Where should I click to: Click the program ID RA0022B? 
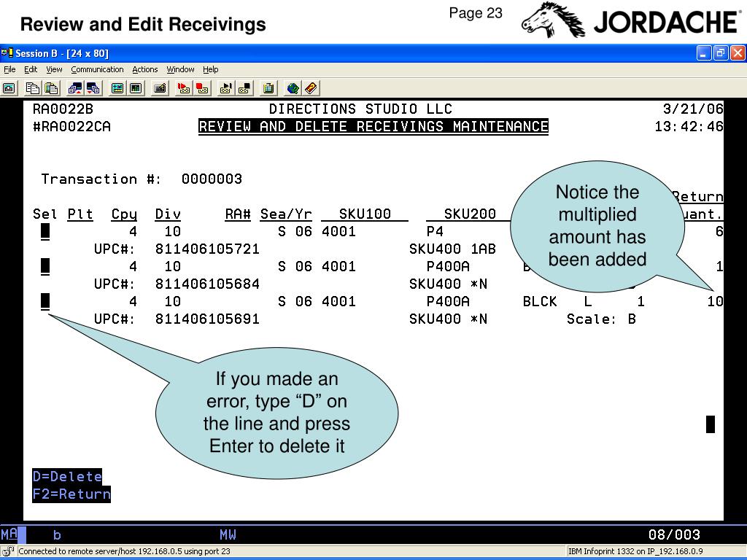(x=63, y=109)
